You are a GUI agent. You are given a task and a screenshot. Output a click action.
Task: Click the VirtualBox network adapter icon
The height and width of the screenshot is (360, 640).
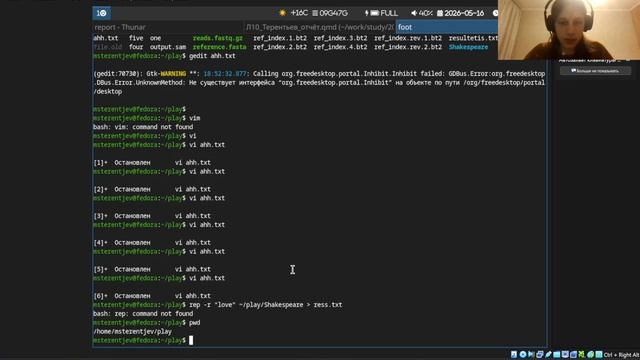[x=540, y=354]
